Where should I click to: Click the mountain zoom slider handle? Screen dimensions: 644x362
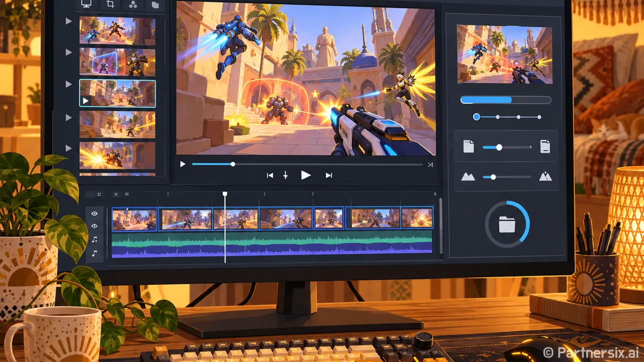point(493,177)
